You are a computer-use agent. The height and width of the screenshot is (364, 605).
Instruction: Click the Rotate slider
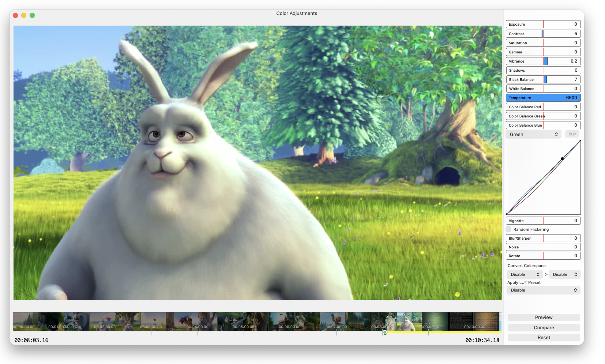pos(543,256)
